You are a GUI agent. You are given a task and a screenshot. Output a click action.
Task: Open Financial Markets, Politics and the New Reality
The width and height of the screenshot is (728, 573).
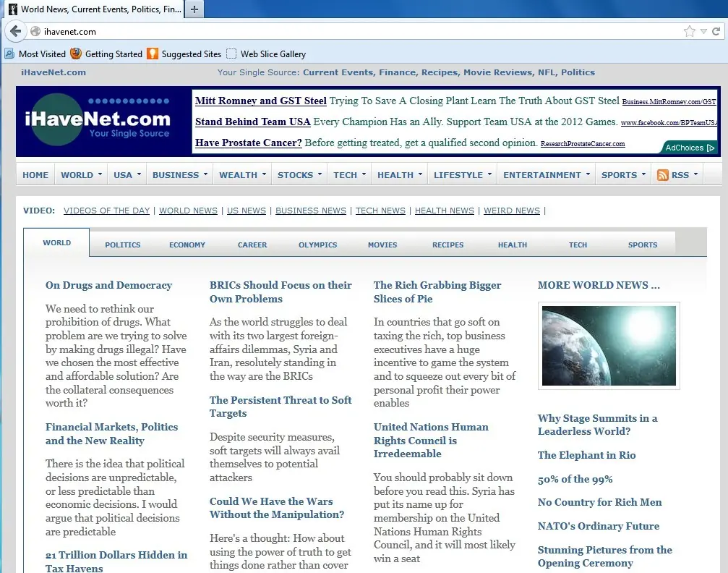pyautogui.click(x=111, y=433)
